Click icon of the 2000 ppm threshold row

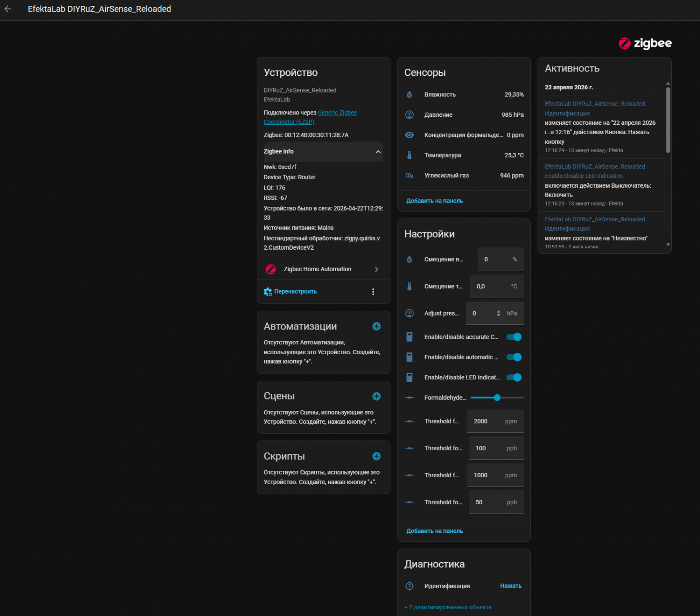point(409,421)
